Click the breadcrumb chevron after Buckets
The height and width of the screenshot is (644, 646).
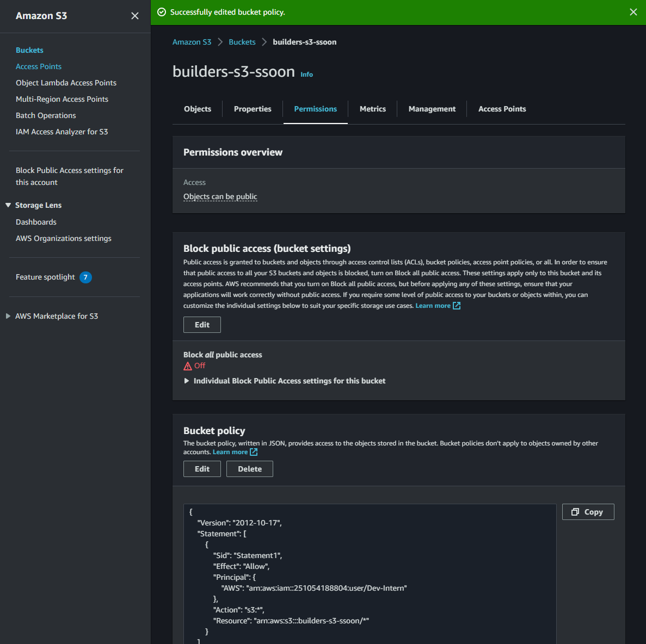(264, 42)
